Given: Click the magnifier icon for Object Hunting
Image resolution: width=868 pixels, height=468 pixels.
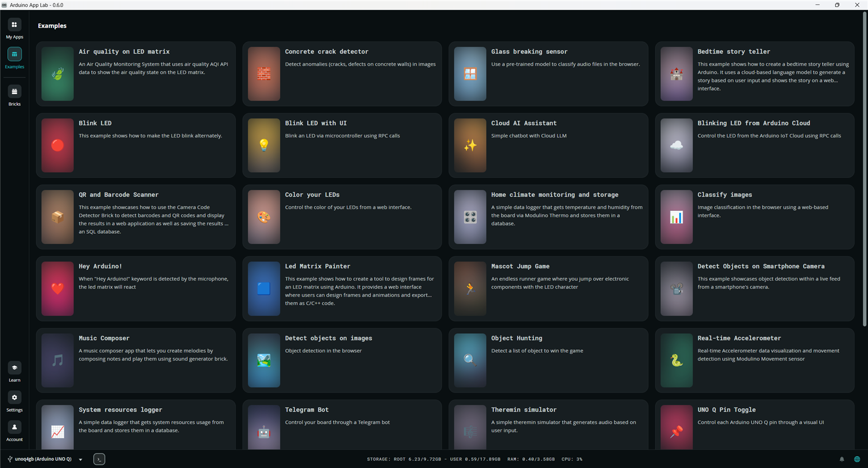Looking at the screenshot, I should coord(470,361).
